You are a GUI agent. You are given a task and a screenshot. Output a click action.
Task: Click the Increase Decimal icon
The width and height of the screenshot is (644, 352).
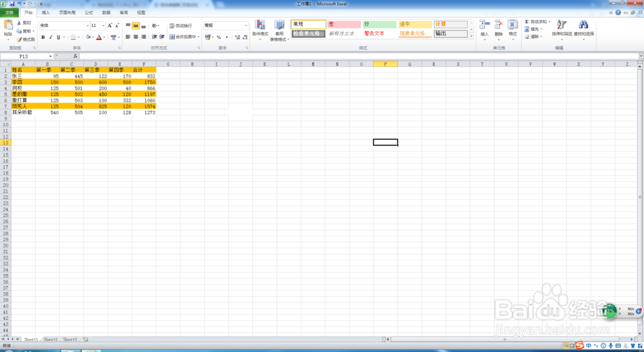[238, 37]
